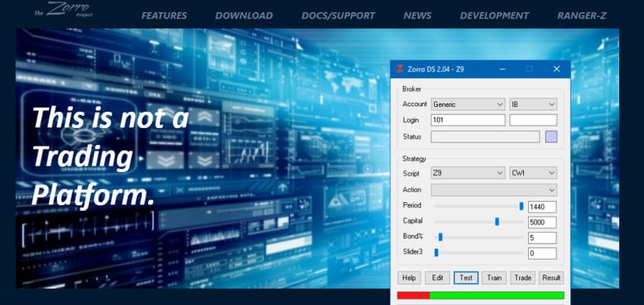This screenshot has height=305, width=644.
Task: Click the Capital value field showing 5000
Action: coord(542,222)
